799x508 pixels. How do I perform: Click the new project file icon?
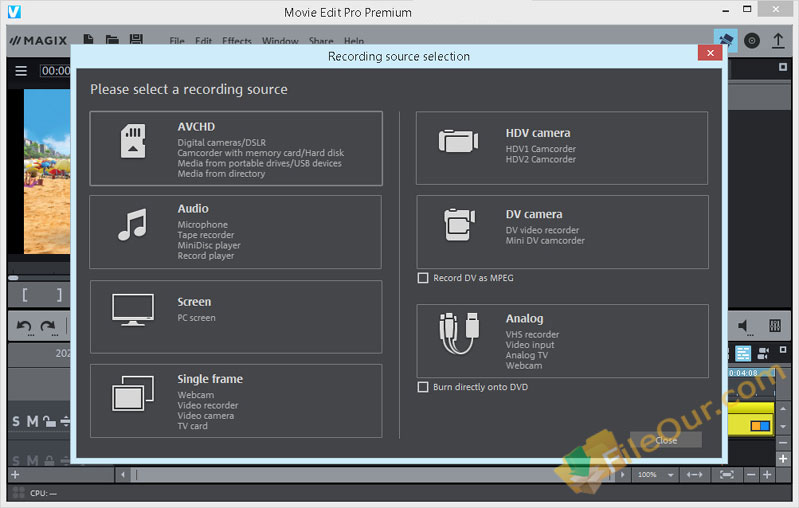coord(88,39)
